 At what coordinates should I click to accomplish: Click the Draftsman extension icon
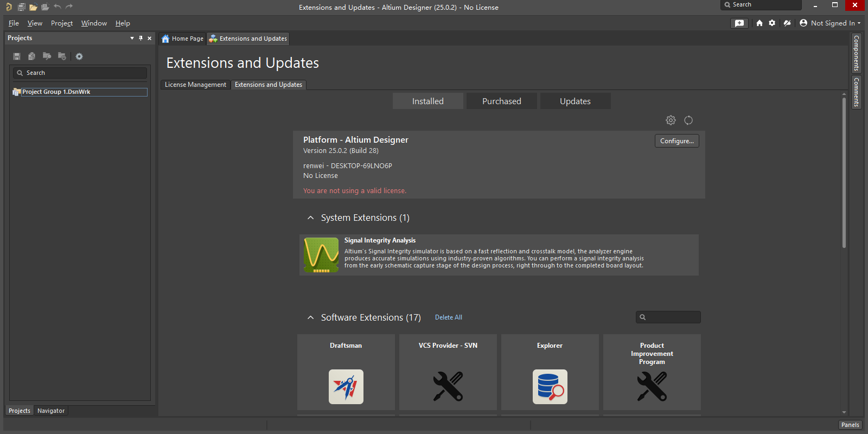pyautogui.click(x=346, y=386)
